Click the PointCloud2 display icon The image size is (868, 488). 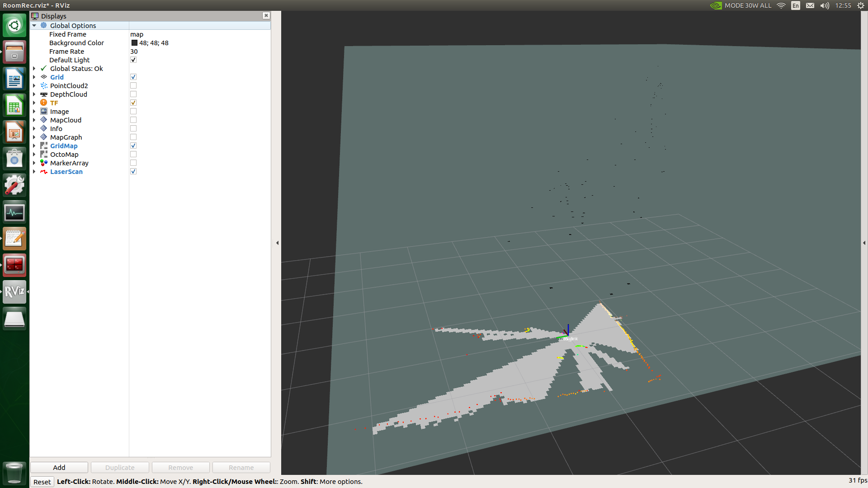44,86
